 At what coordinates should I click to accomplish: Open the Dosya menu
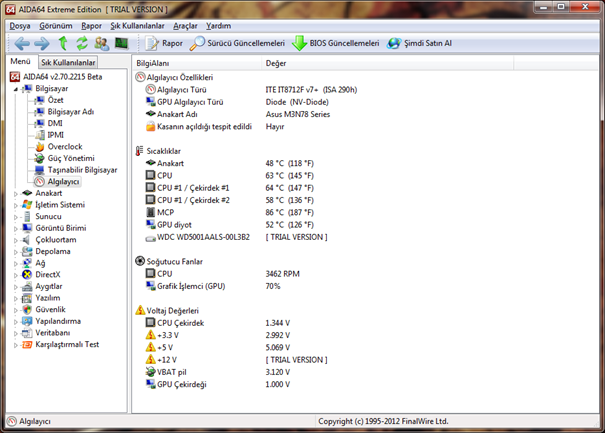pyautogui.click(x=21, y=26)
